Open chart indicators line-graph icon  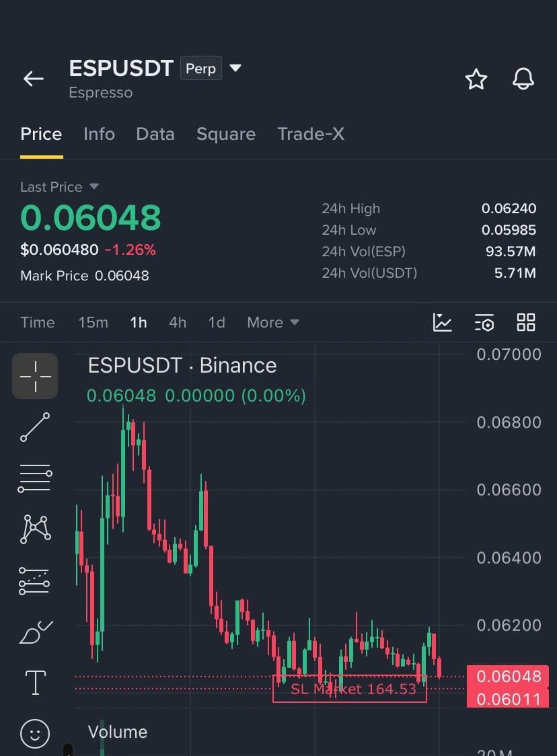point(442,322)
